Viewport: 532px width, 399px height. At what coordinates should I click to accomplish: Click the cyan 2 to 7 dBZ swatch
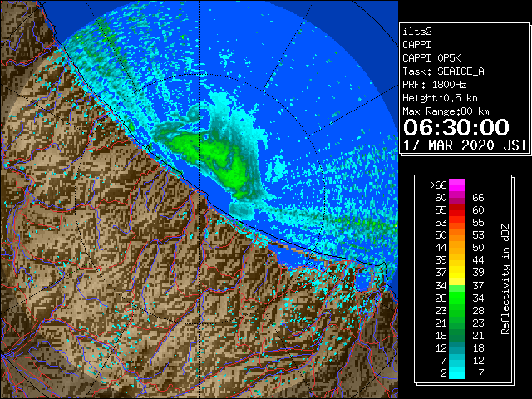coord(457,373)
